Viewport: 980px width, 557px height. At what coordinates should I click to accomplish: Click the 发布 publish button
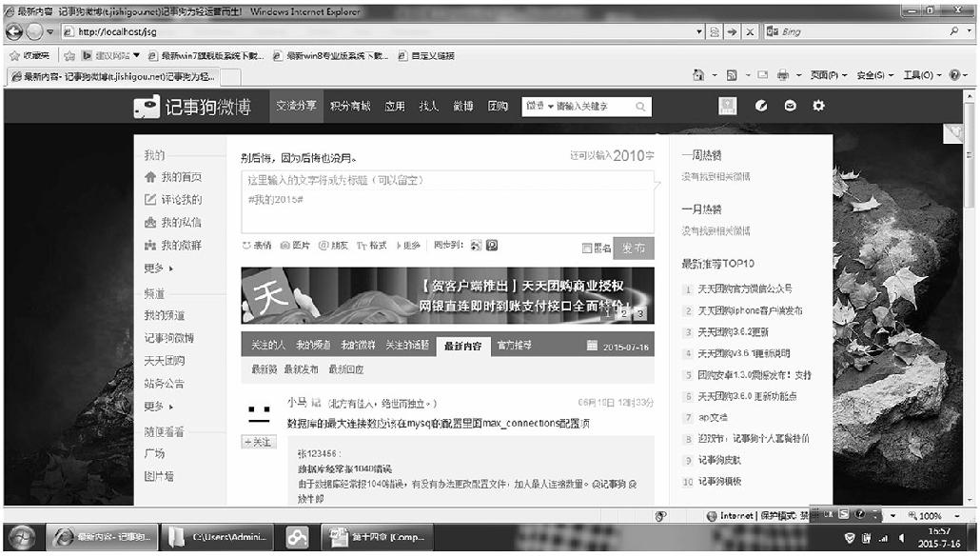click(634, 249)
